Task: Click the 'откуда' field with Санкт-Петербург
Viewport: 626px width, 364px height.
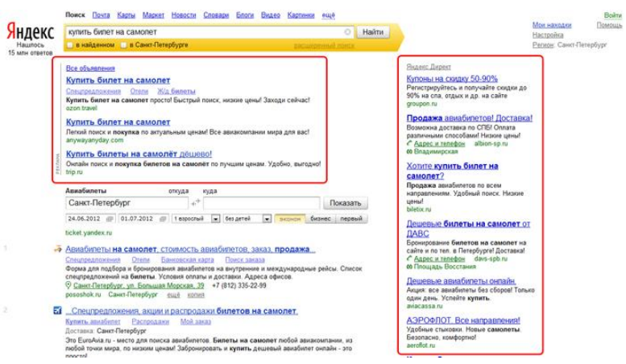Action: point(126,203)
